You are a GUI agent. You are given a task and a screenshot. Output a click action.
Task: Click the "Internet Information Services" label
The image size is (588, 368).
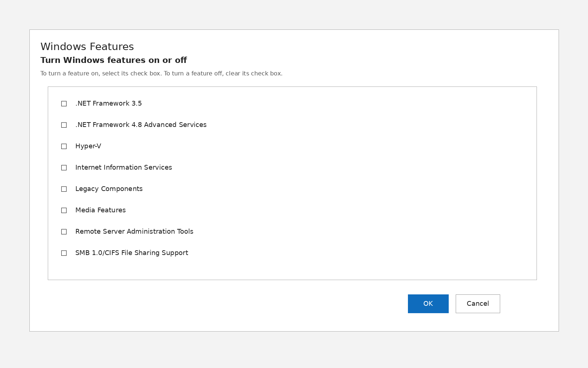(123, 167)
